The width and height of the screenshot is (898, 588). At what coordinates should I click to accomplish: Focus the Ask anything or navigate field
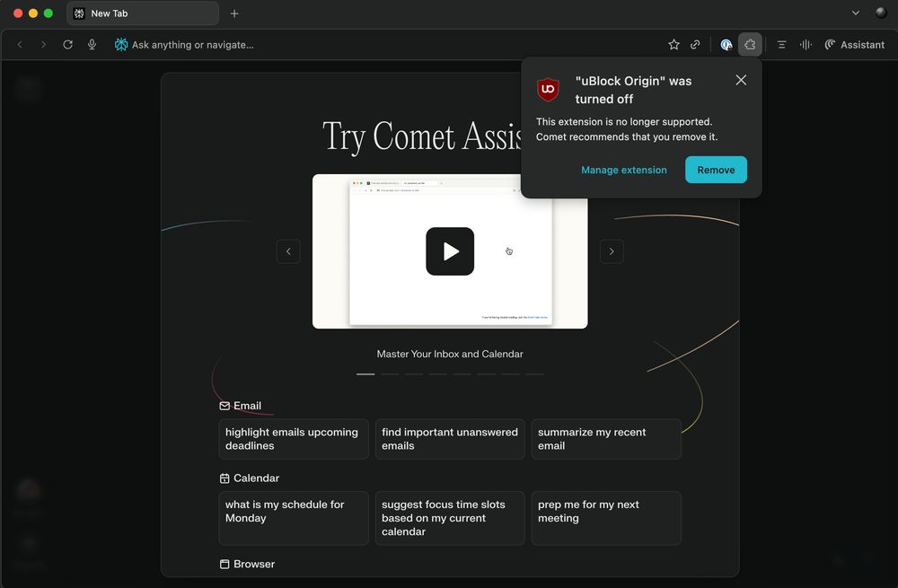click(x=192, y=45)
